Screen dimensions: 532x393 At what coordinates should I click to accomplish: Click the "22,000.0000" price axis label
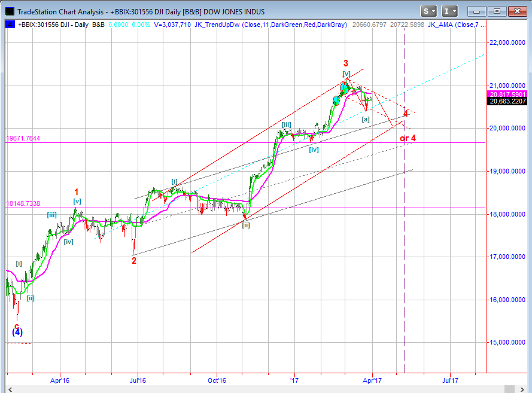[507, 42]
